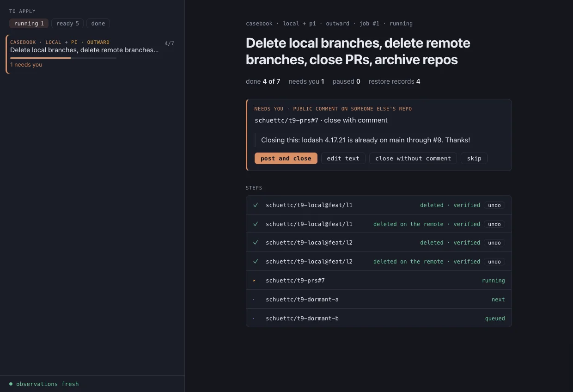Image resolution: width=573 pixels, height=392 pixels.
Task: Click the 4/7 counter on job card
Action: coord(169,43)
